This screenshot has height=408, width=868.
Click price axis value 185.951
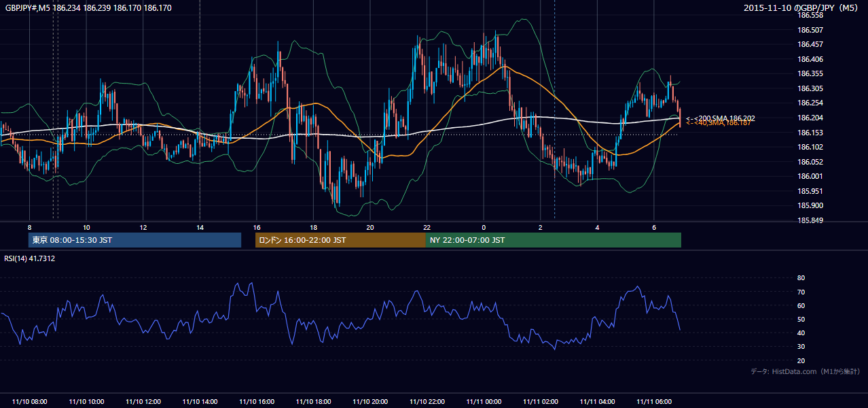(810, 191)
